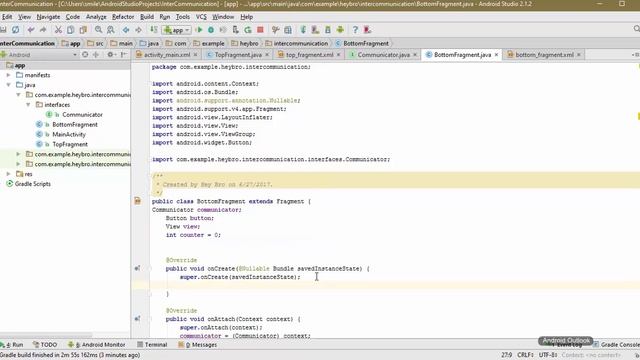
Task: Open the Refactor menu
Action: (123, 17)
